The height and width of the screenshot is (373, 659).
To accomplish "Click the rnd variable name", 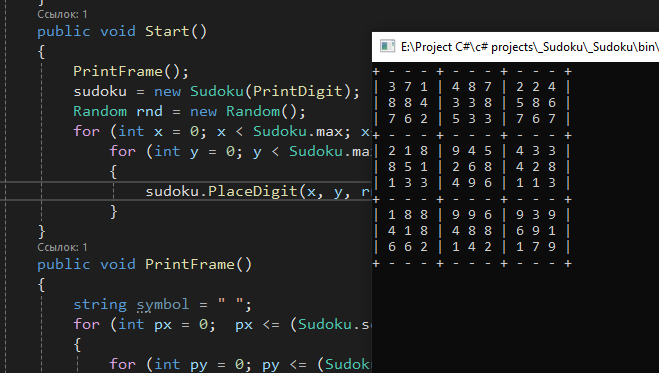I will pyautogui.click(x=149, y=112).
